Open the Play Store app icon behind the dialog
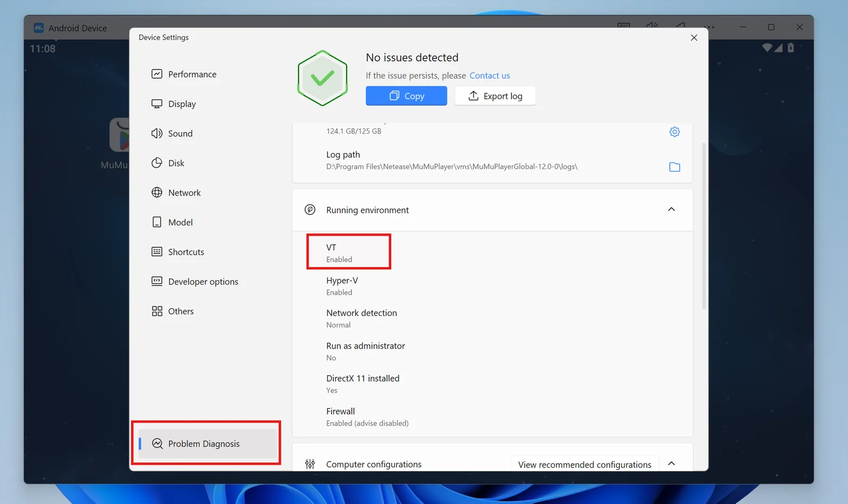The width and height of the screenshot is (848, 504). 120,135
